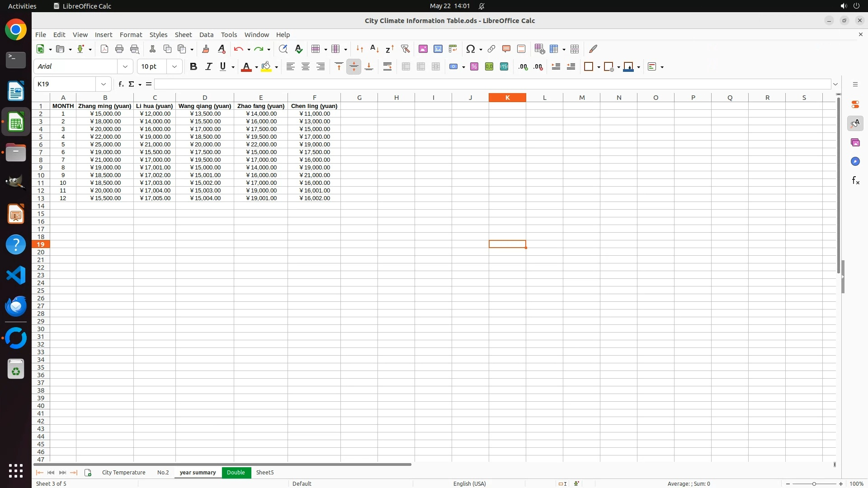Click the formula input line

tap(492, 84)
